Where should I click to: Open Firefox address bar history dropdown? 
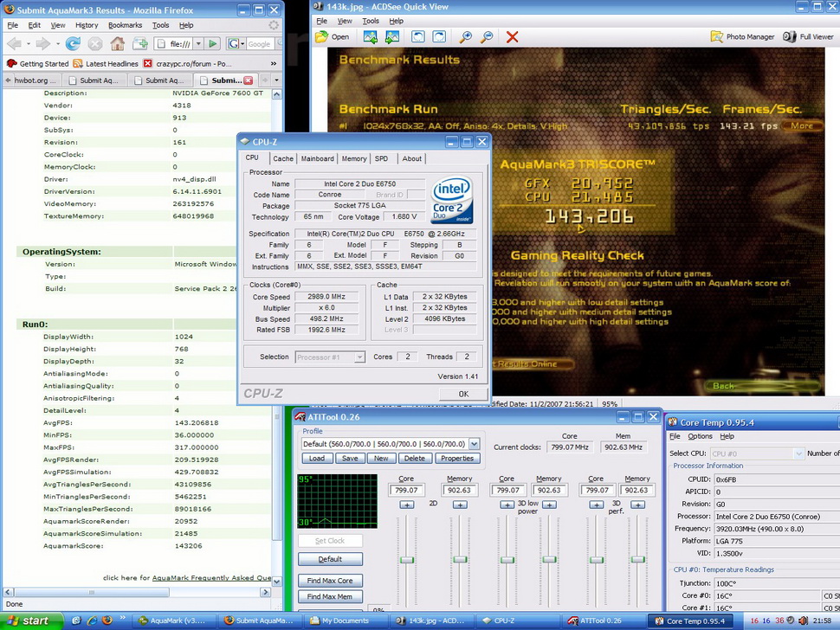tap(198, 44)
